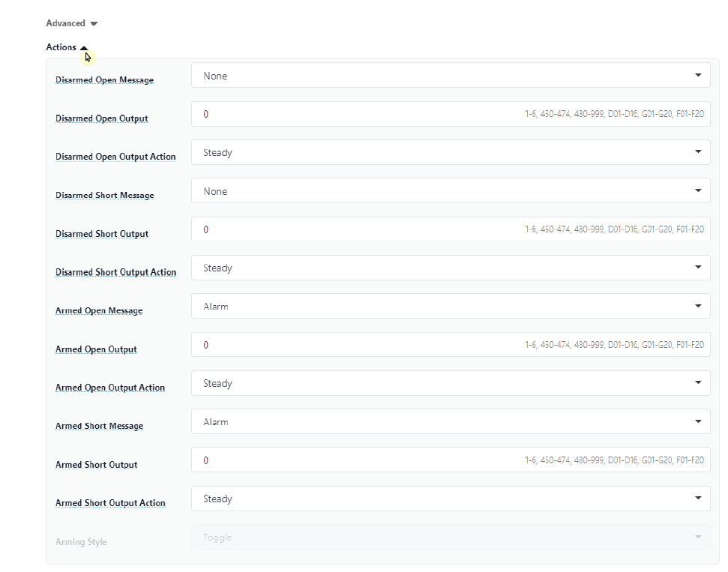Click the Disarmed Open Output label

click(102, 118)
